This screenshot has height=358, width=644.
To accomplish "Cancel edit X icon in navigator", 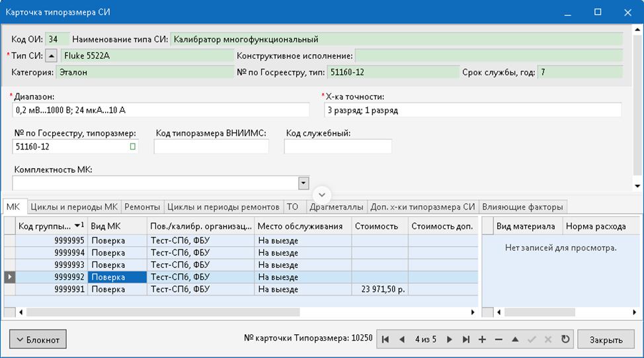I will tap(548, 339).
